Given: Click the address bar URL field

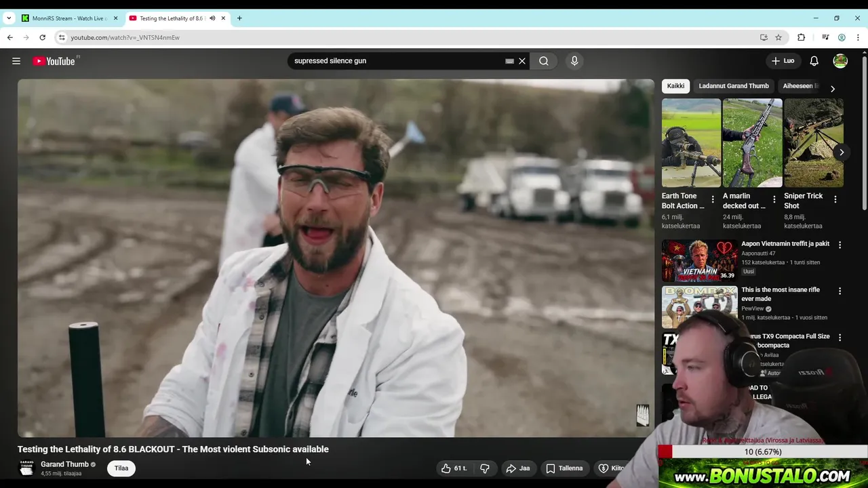Looking at the screenshot, I should (x=407, y=37).
